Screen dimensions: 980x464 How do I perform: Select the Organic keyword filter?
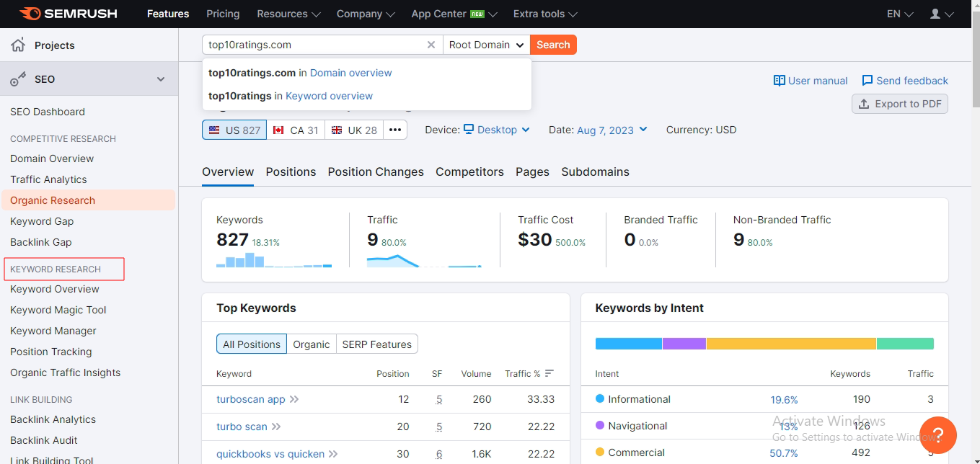click(312, 344)
